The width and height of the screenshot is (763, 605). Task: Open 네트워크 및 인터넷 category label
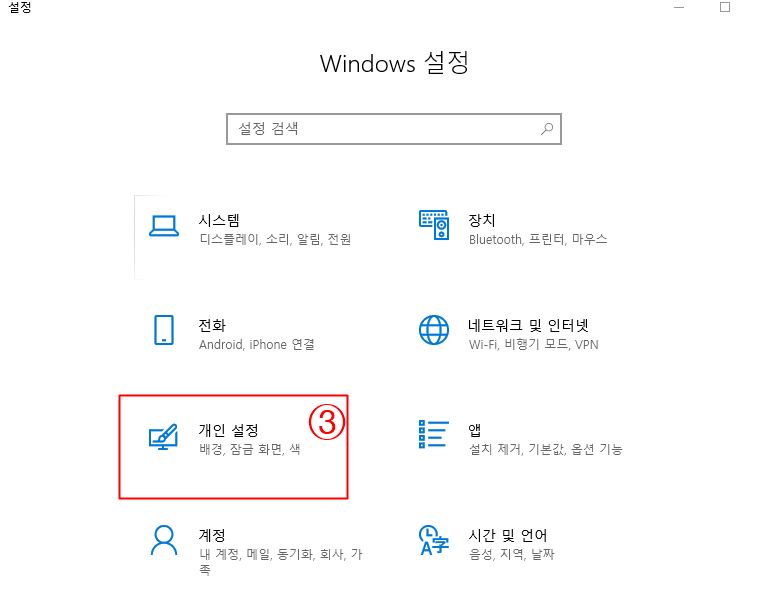point(528,325)
